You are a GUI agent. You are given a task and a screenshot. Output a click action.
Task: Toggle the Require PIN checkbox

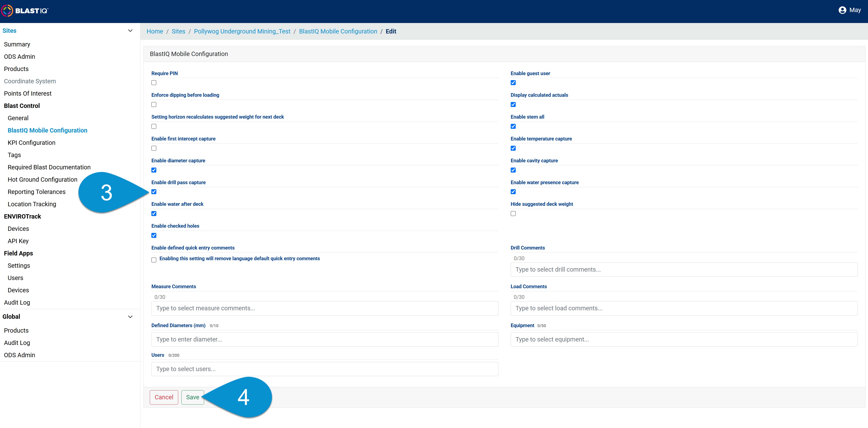click(154, 83)
